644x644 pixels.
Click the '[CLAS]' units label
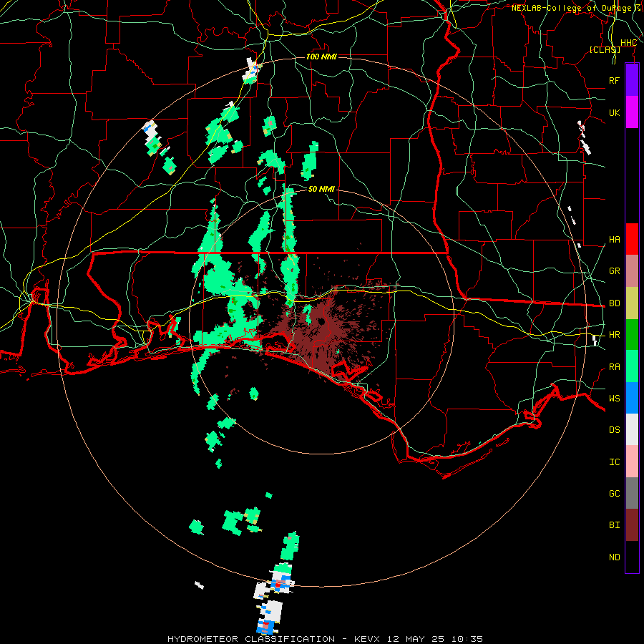point(605,49)
